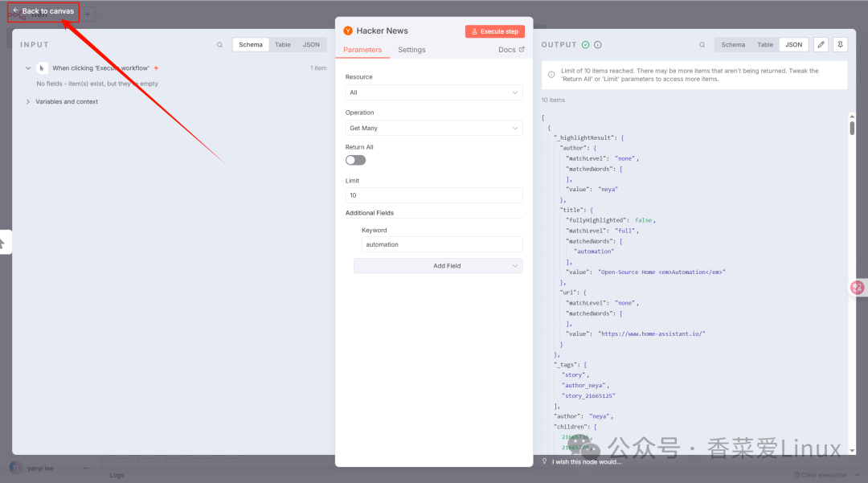Open the Add Field dropdown

click(x=438, y=266)
